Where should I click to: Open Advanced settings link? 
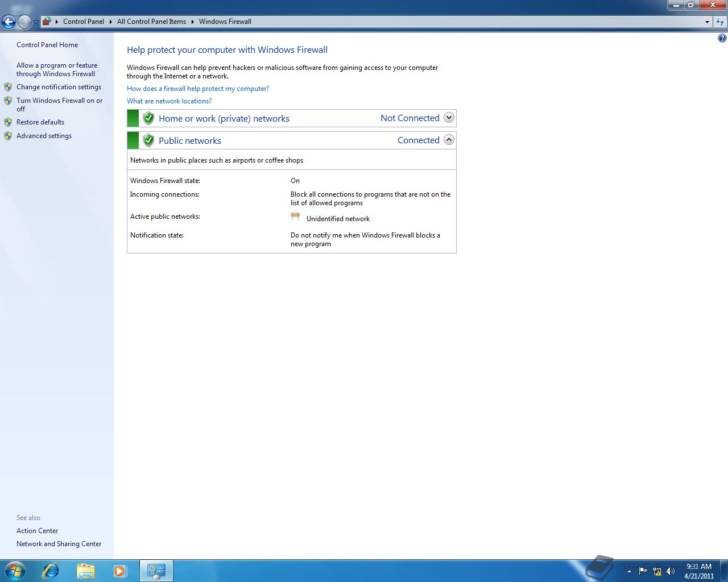[x=44, y=136]
